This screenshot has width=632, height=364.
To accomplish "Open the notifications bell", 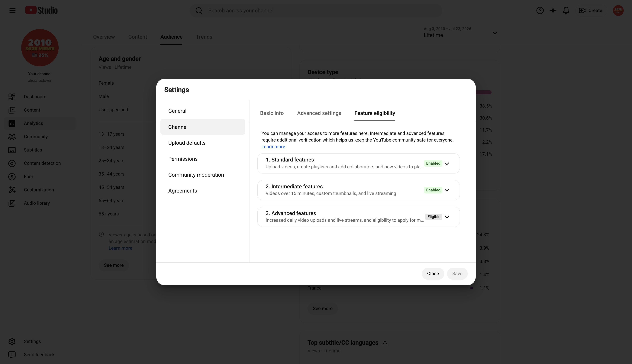I will pos(566,11).
